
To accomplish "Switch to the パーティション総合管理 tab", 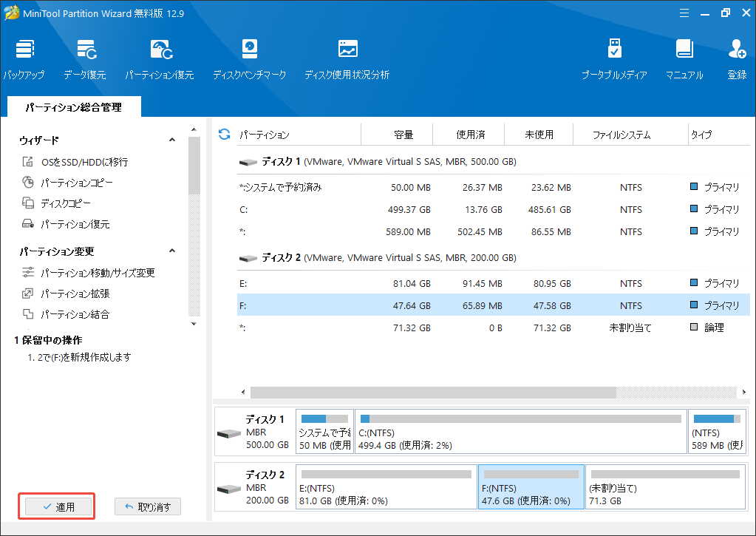I will click(74, 107).
